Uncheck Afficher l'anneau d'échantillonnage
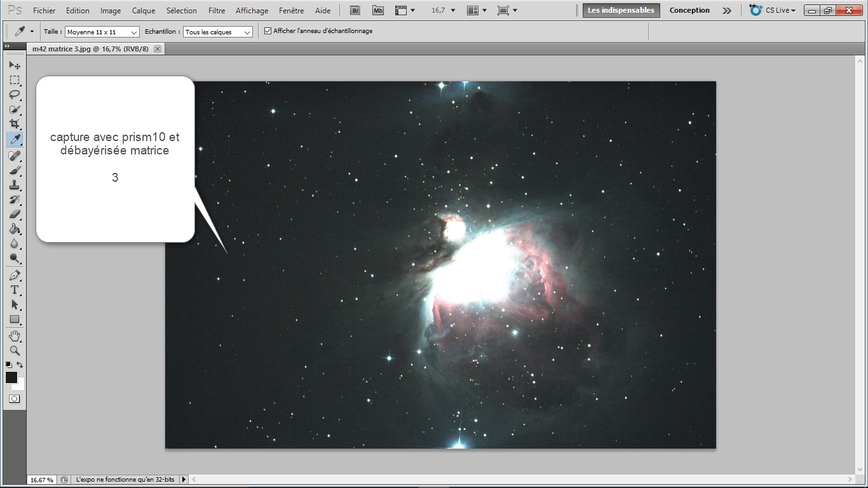This screenshot has height=488, width=868. point(268,31)
